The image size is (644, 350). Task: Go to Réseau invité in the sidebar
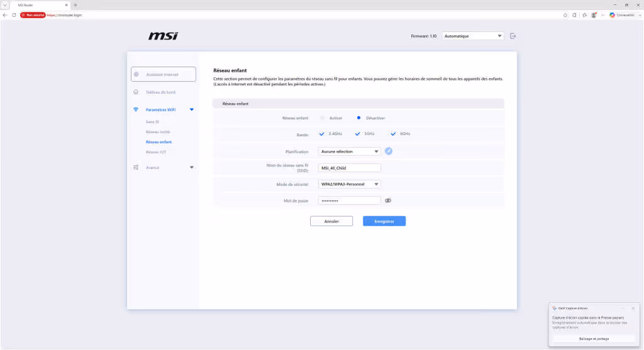pyautogui.click(x=158, y=132)
